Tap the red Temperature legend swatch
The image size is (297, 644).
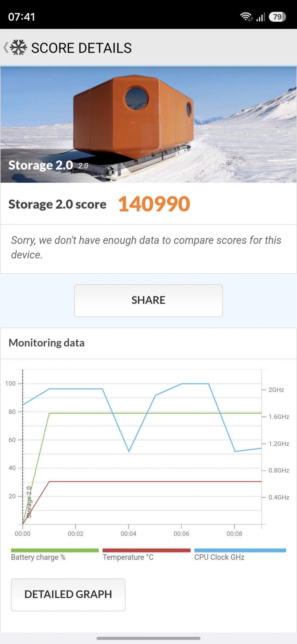click(x=146, y=550)
